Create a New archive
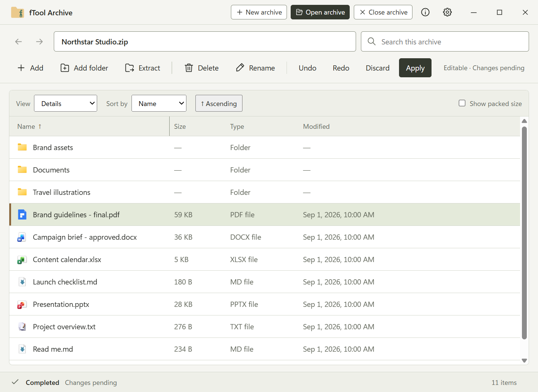Screen dimensions: 538x392 coord(259,12)
